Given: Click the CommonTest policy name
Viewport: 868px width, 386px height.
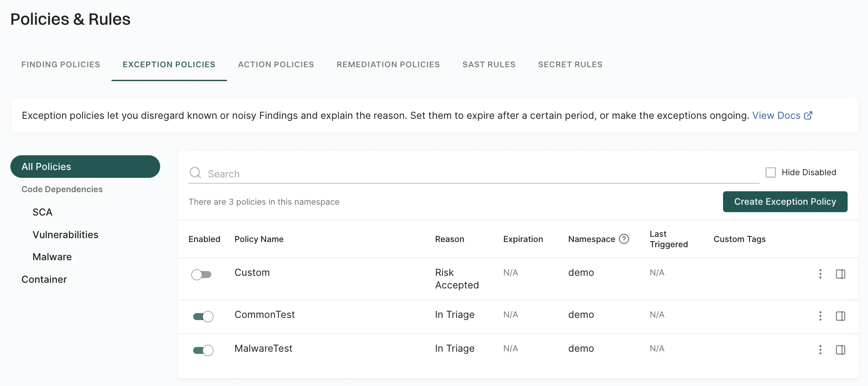Looking at the screenshot, I should pyautogui.click(x=265, y=314).
